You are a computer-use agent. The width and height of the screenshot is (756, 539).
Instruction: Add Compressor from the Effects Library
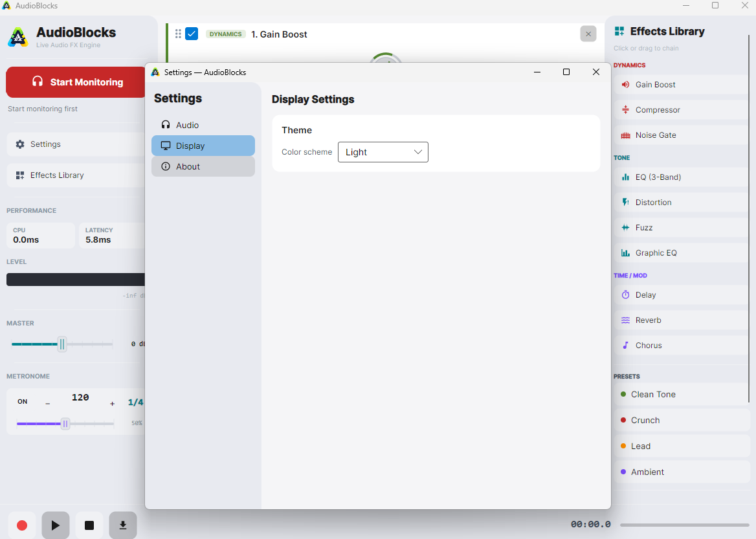click(682, 110)
